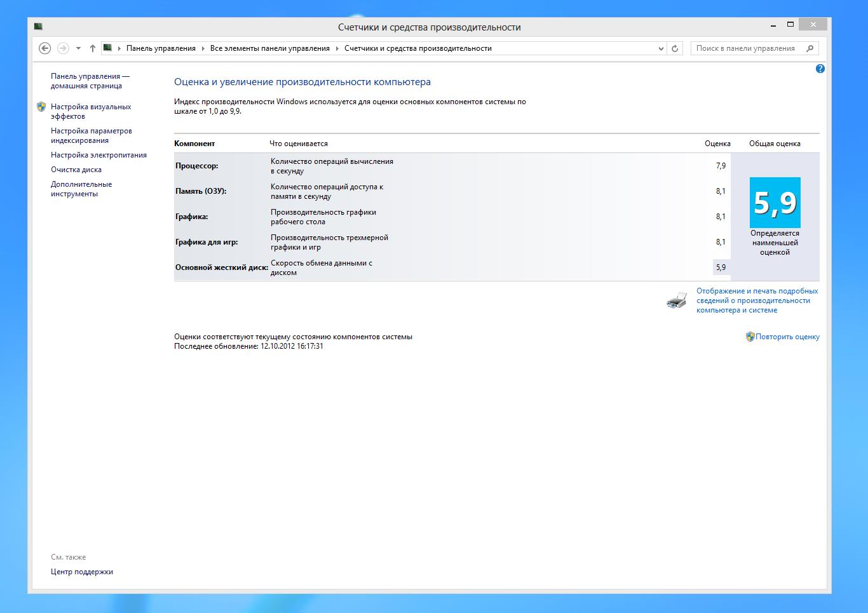Click shield icon beside 'Настройка визуальных эффектов'

41,107
